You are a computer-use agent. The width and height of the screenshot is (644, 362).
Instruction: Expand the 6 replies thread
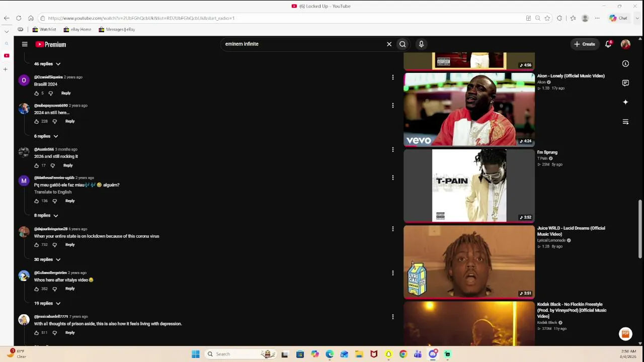tap(46, 136)
